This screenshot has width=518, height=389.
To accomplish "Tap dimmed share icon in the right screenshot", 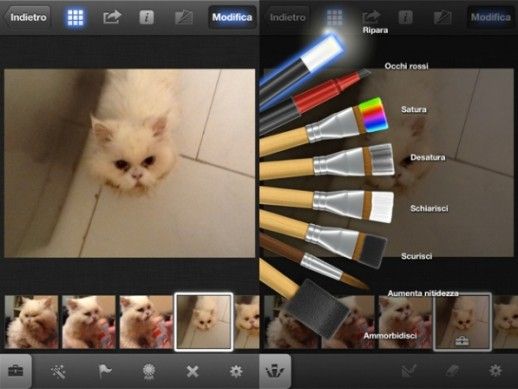I will tap(371, 16).
